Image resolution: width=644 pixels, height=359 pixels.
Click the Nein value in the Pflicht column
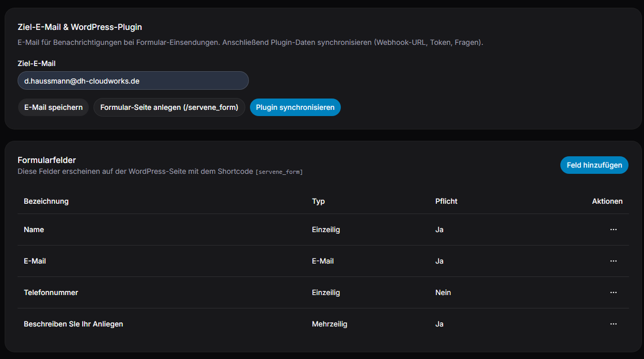[x=443, y=292]
